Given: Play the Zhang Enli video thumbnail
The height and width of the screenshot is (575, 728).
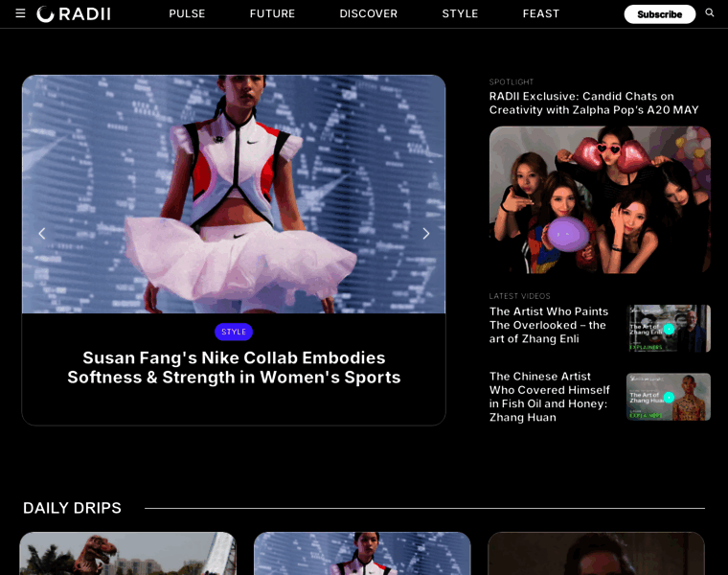Looking at the screenshot, I should 668,329.
